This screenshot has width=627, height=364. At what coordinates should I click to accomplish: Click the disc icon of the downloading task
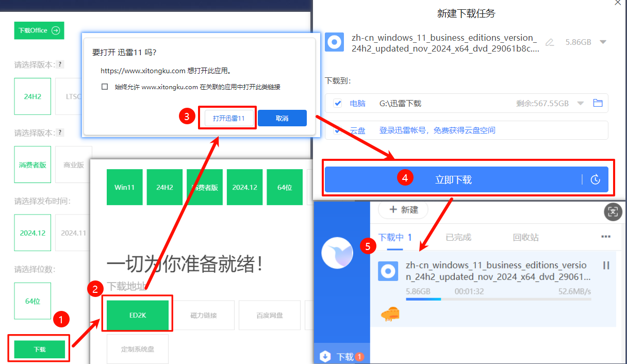(388, 271)
